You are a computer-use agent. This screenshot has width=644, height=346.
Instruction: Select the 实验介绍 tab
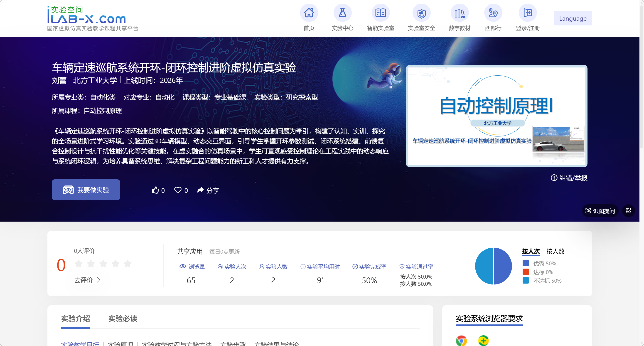[x=75, y=319]
